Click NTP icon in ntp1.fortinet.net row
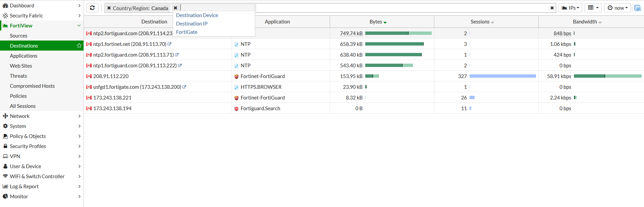Screen dimensions: 644x207 point(236,44)
